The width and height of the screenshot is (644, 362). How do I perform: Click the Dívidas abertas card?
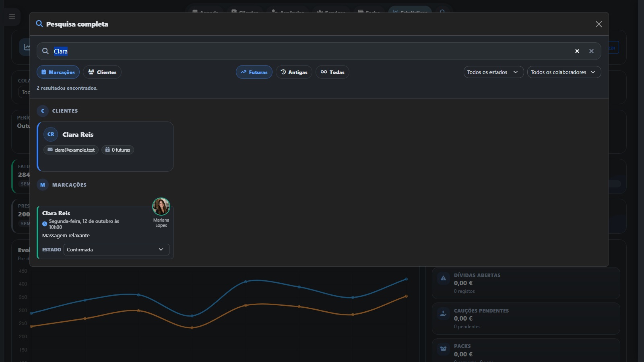tap(526, 283)
